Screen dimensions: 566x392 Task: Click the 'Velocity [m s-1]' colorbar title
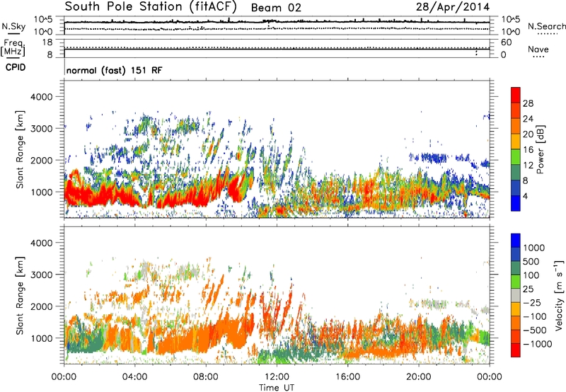coord(559,295)
